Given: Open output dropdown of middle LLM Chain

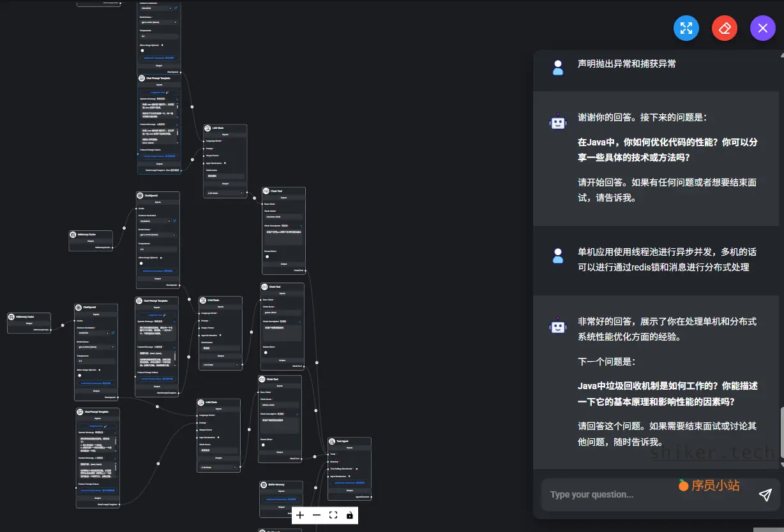Looking at the screenshot, I should tap(221, 365).
